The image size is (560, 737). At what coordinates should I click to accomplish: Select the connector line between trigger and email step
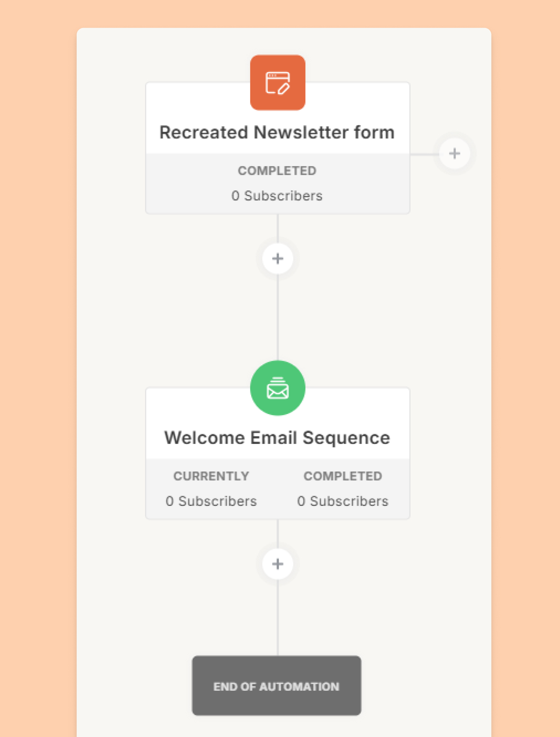point(278,308)
